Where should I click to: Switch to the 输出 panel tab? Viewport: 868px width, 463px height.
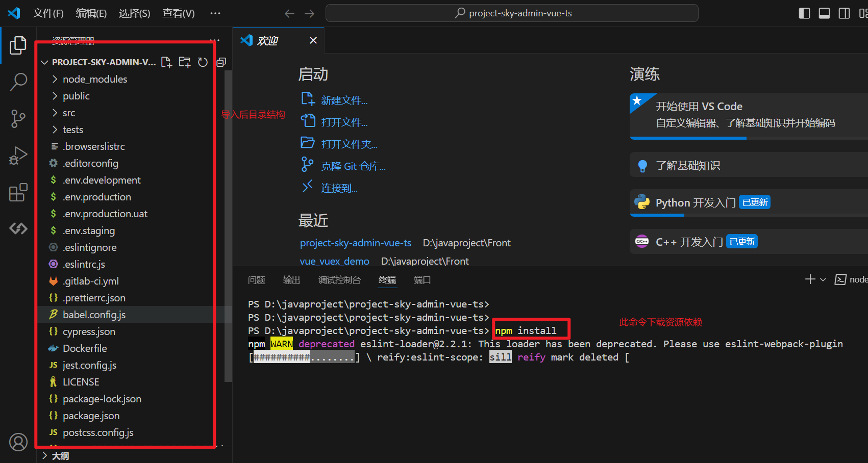[292, 280]
